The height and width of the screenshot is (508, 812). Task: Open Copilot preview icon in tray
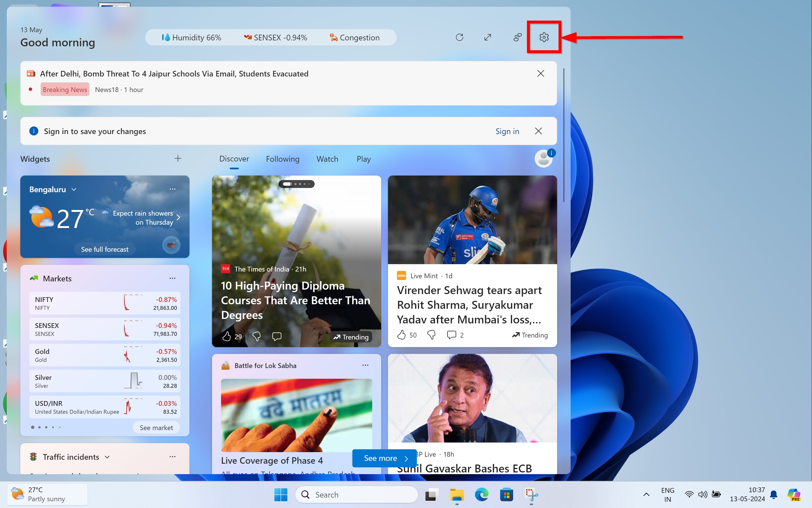click(x=794, y=494)
